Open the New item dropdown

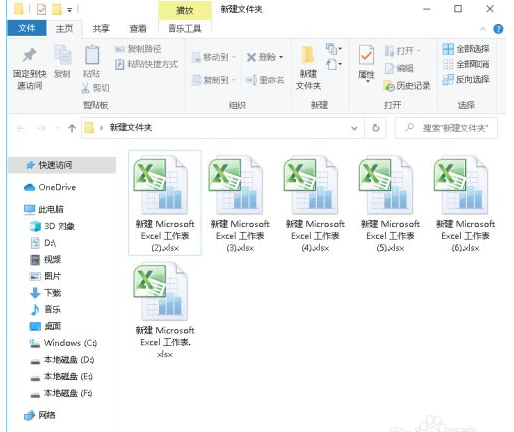334,49
